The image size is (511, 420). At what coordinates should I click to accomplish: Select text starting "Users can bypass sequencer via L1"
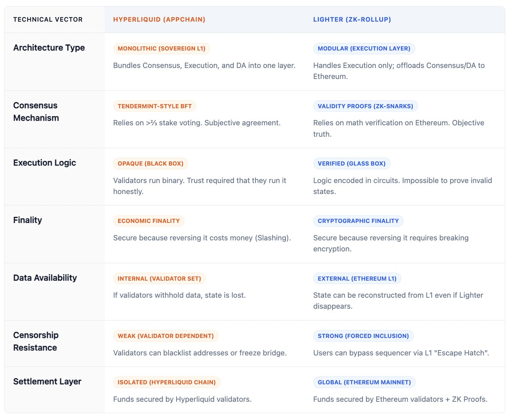coord(401,353)
